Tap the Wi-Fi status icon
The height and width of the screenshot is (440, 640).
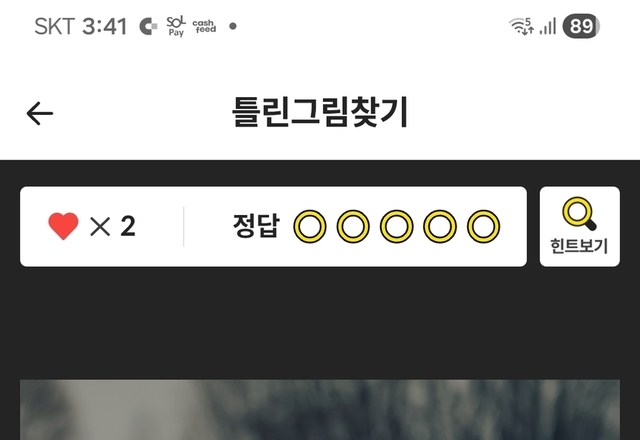(x=521, y=27)
